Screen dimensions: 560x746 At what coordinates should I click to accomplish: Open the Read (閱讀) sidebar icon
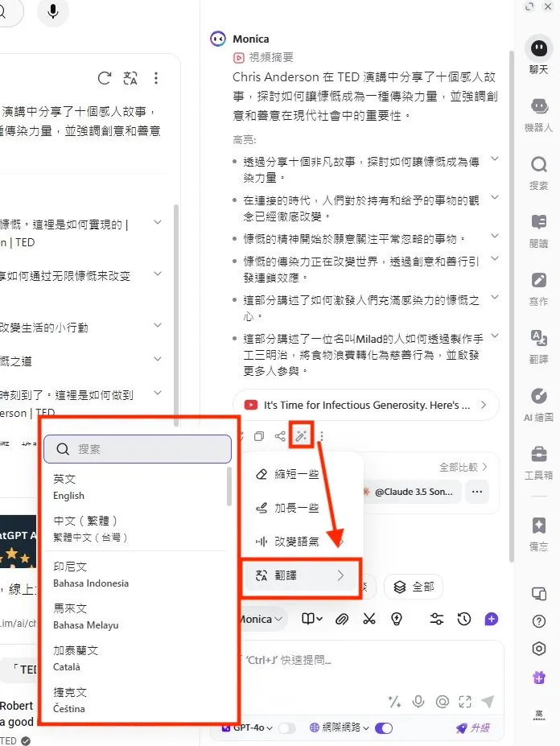(x=538, y=231)
